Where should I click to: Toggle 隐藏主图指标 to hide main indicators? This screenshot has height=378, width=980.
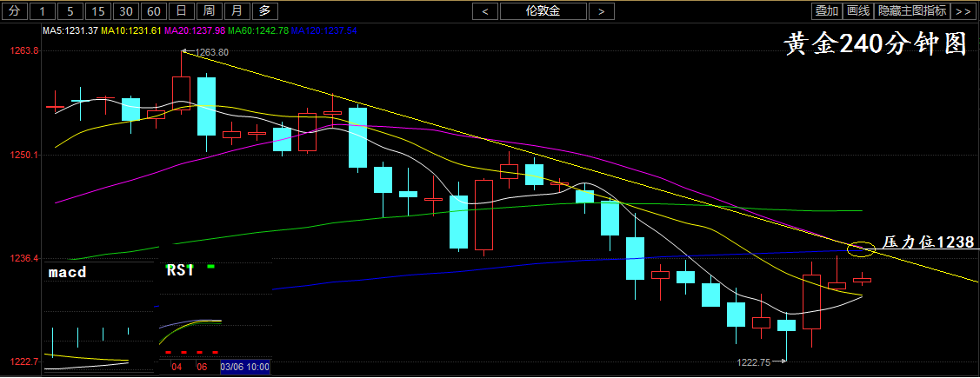912,11
